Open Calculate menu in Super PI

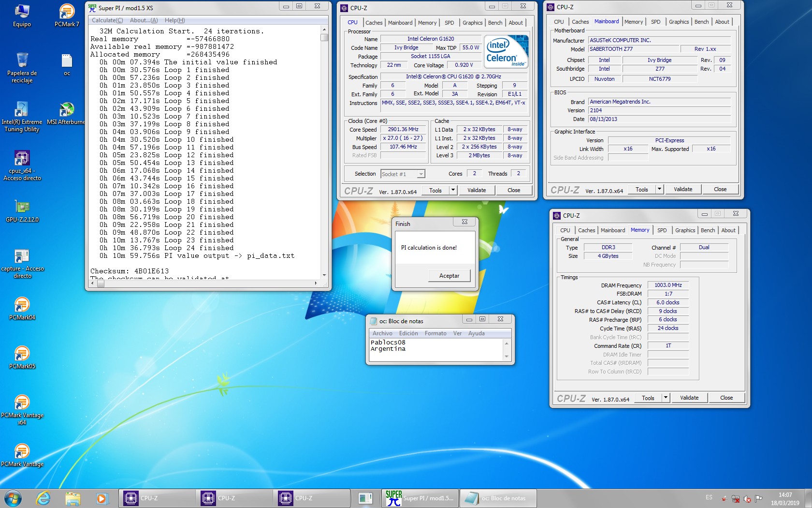[x=107, y=20]
